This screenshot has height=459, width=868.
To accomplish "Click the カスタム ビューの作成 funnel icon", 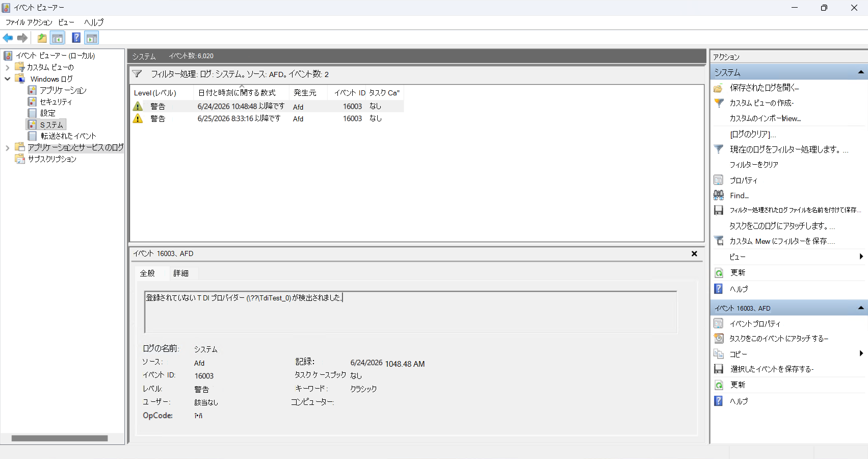I will pyautogui.click(x=719, y=103).
